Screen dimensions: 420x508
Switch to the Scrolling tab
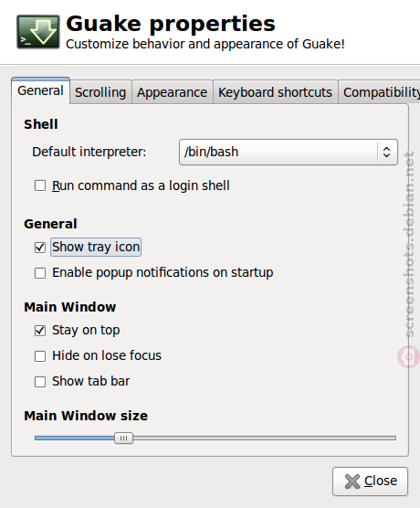pos(100,92)
